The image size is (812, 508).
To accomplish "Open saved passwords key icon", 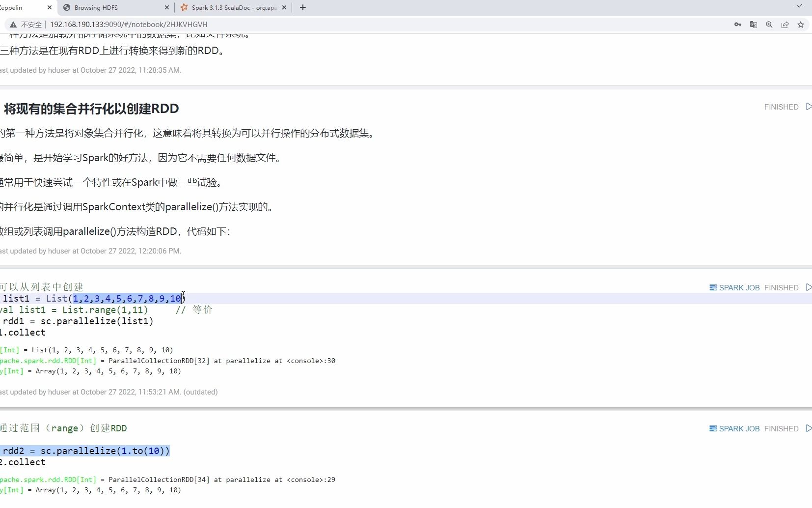I will pos(738,25).
